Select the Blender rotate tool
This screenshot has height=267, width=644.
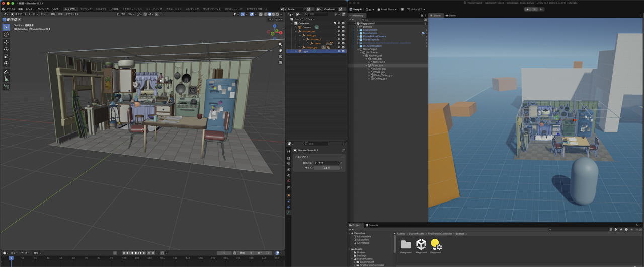click(x=6, y=49)
